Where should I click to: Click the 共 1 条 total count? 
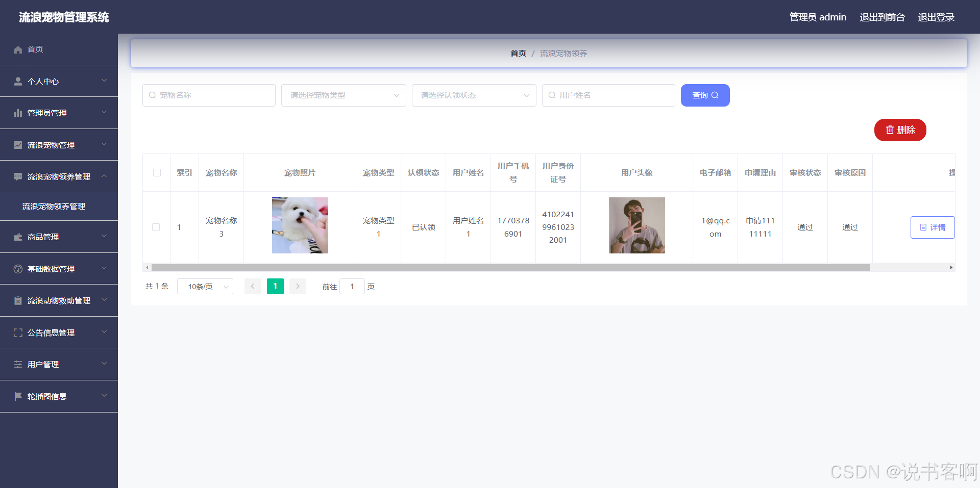pyautogui.click(x=157, y=287)
